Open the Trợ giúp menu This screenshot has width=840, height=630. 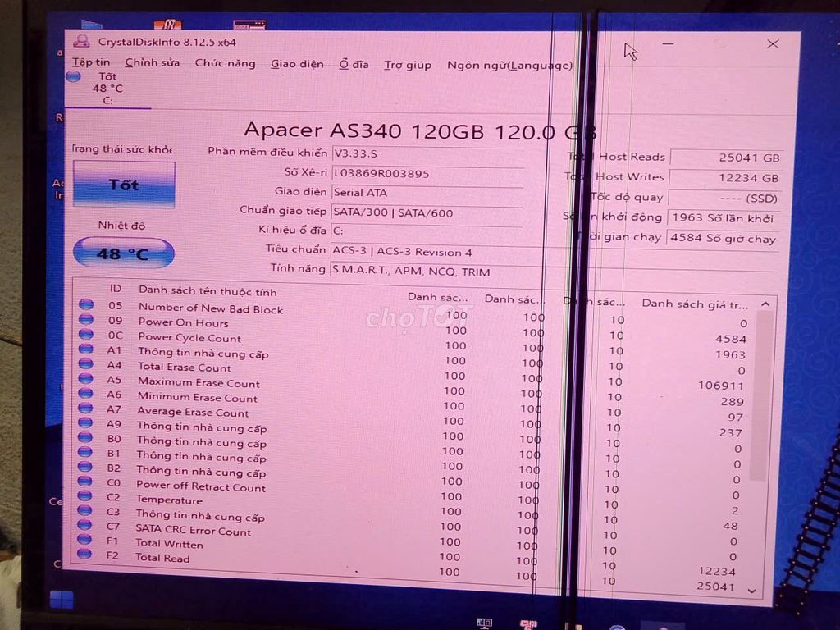pos(407,65)
